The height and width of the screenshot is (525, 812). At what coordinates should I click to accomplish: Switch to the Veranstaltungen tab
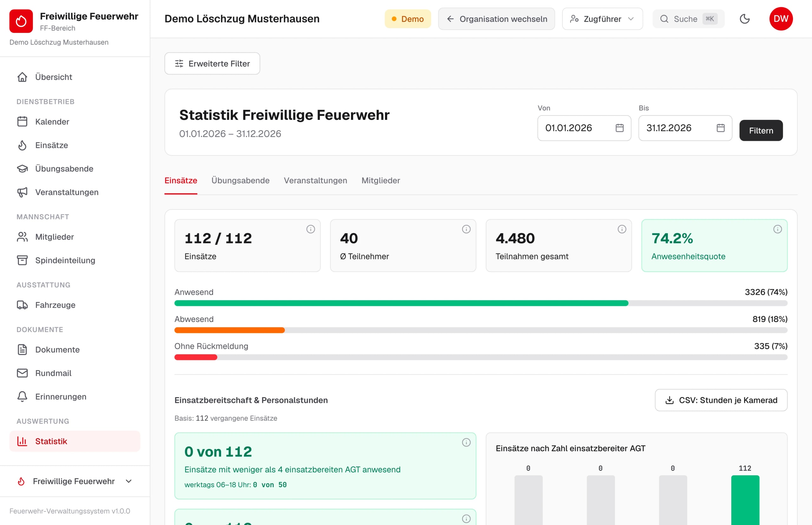[316, 181]
